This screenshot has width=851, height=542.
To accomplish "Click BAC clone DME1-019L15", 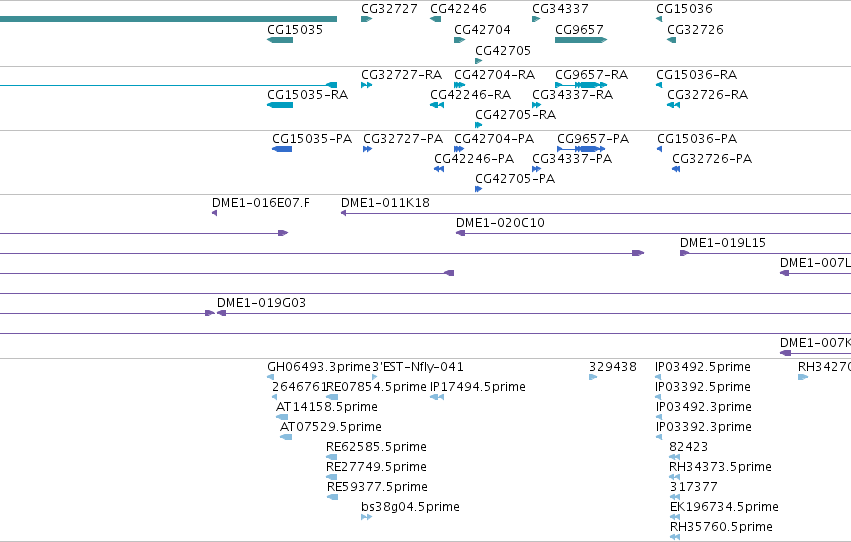I will click(722, 243).
